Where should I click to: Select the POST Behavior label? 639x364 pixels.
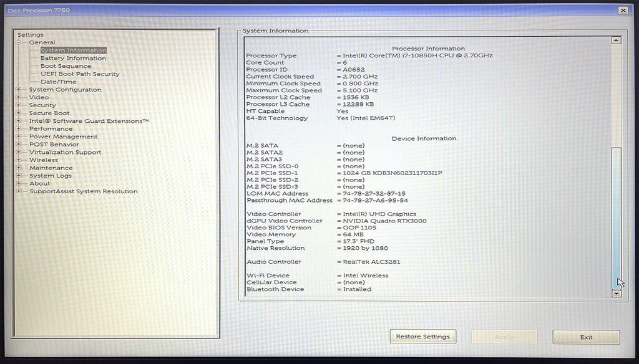click(x=54, y=144)
